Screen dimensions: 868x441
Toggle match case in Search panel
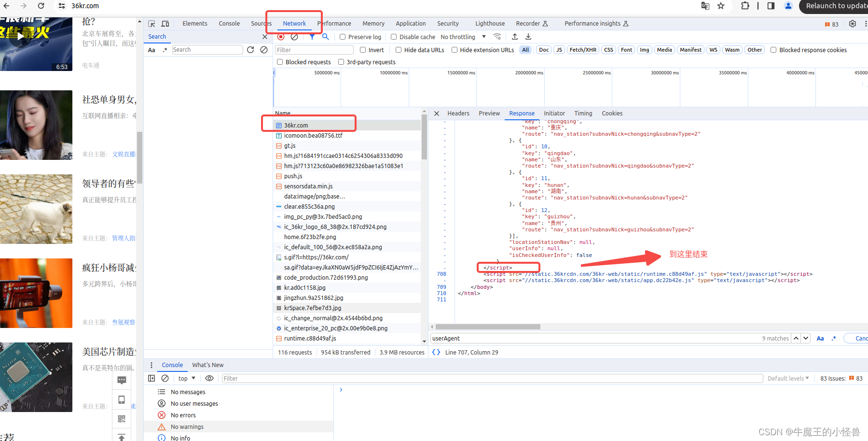point(152,50)
